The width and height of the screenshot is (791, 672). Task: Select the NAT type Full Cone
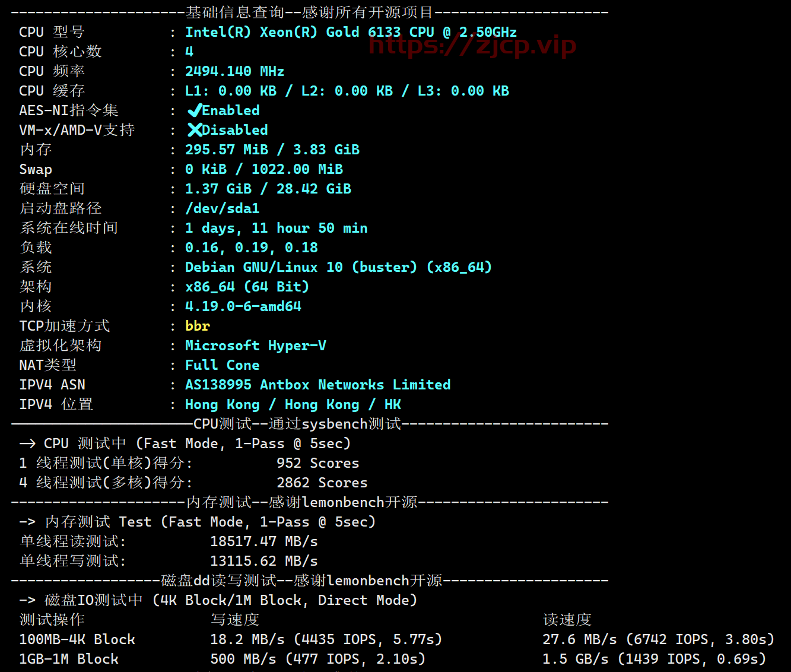[223, 365]
